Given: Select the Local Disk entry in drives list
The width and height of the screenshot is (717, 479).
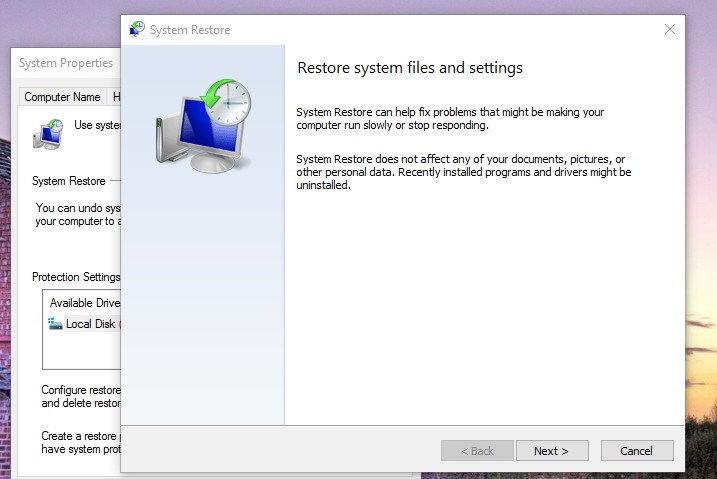Looking at the screenshot, I should [x=90, y=324].
